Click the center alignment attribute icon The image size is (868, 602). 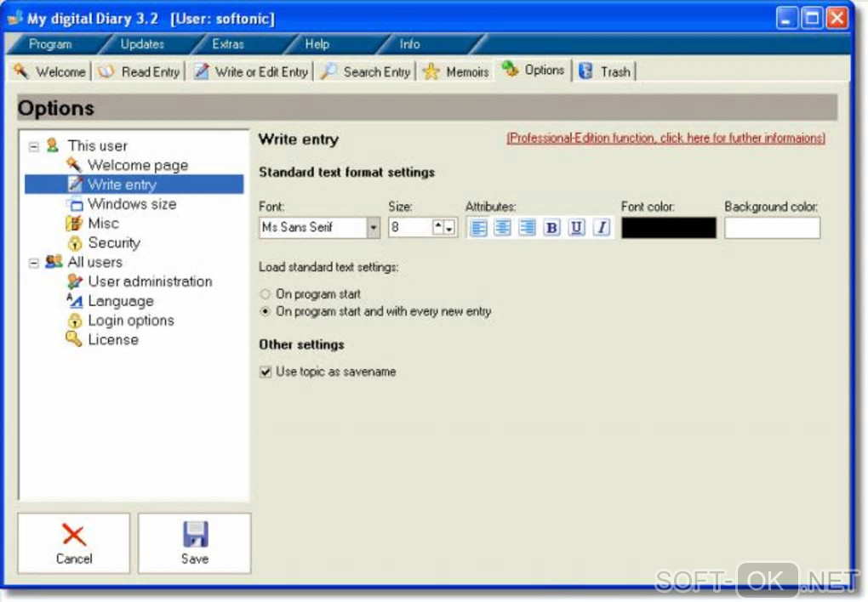(x=503, y=227)
